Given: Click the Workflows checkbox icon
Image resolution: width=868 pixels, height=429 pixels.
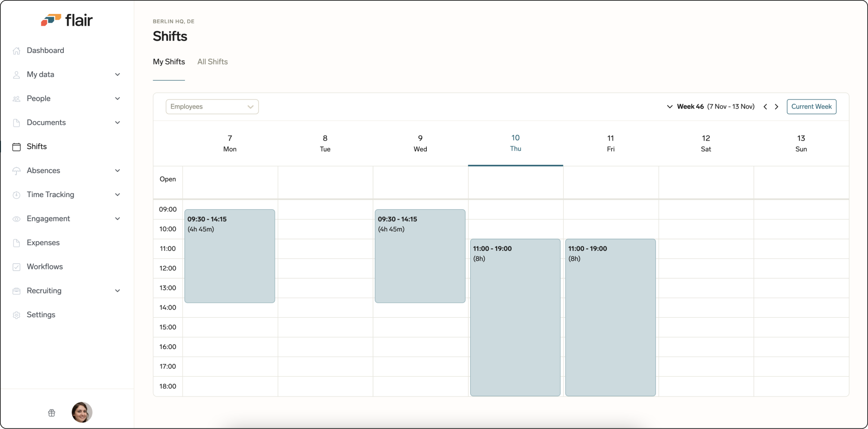Looking at the screenshot, I should 17,267.
